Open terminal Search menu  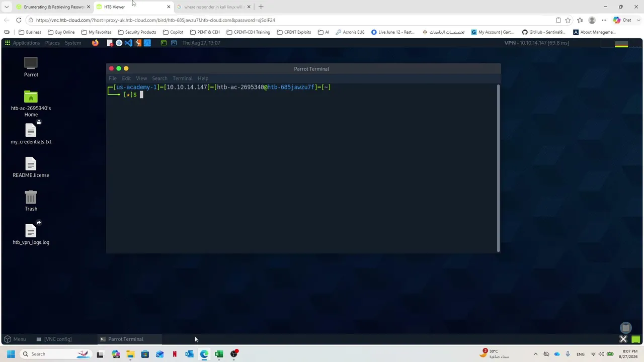(x=159, y=78)
